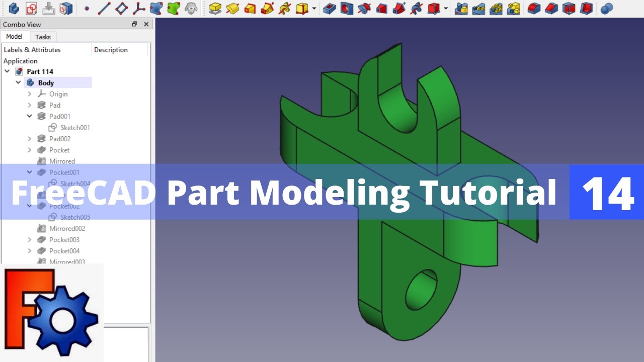Click the green Sub-shape binder icon
This screenshot has width=644, height=362.
(173, 8)
